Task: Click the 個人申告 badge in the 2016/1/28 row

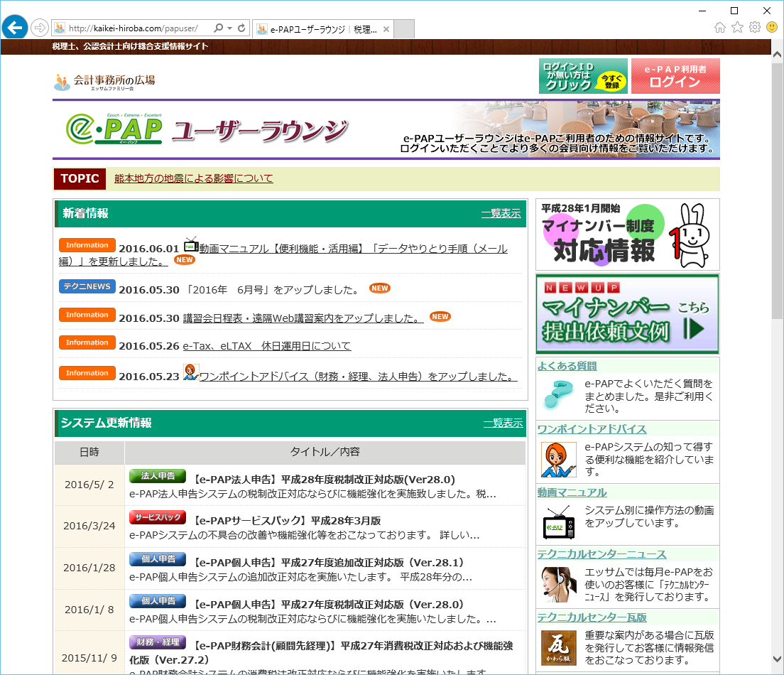Action: click(158, 559)
